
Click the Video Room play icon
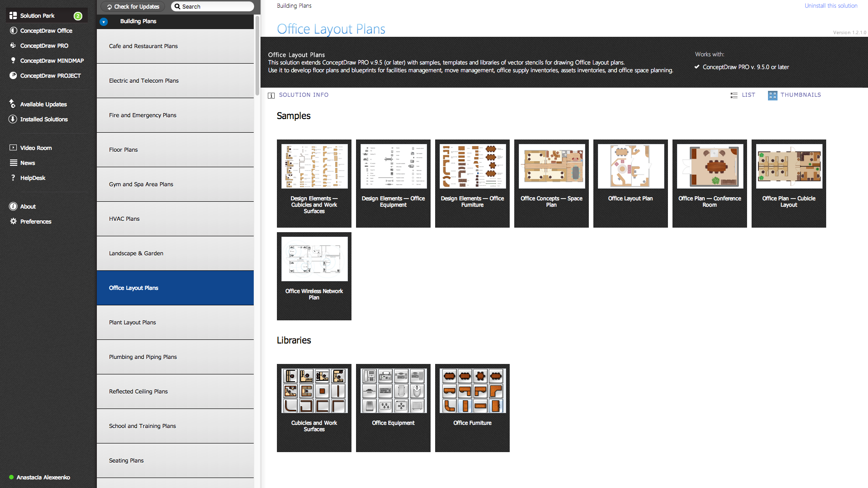tap(13, 148)
